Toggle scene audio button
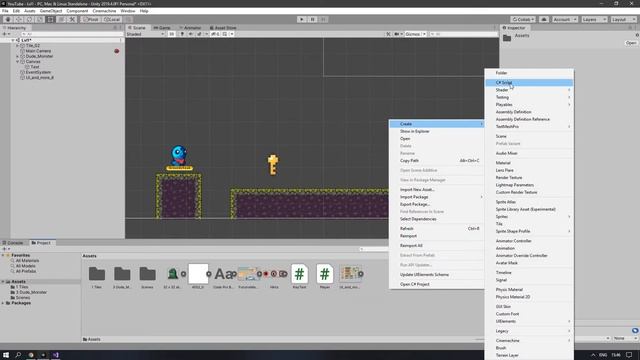Image resolution: width=640 pixels, height=360 pixels. (191, 34)
